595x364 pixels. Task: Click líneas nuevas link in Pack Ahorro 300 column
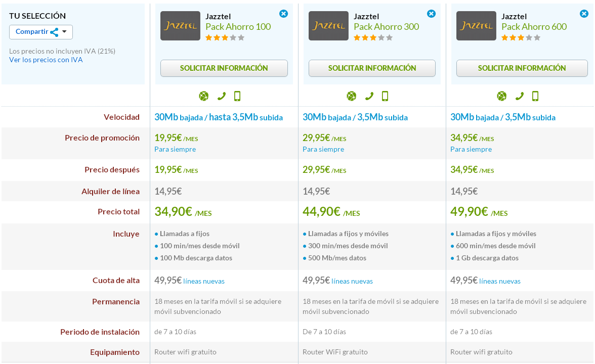point(352,281)
